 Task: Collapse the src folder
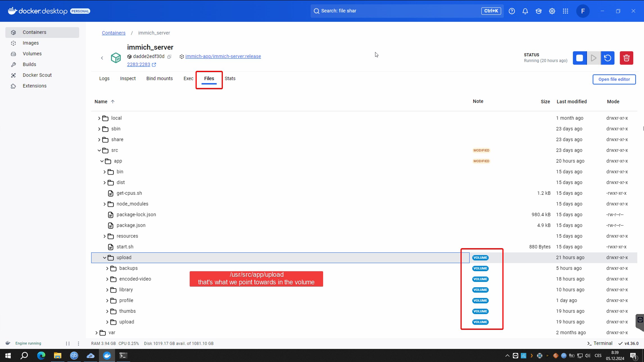tap(99, 150)
